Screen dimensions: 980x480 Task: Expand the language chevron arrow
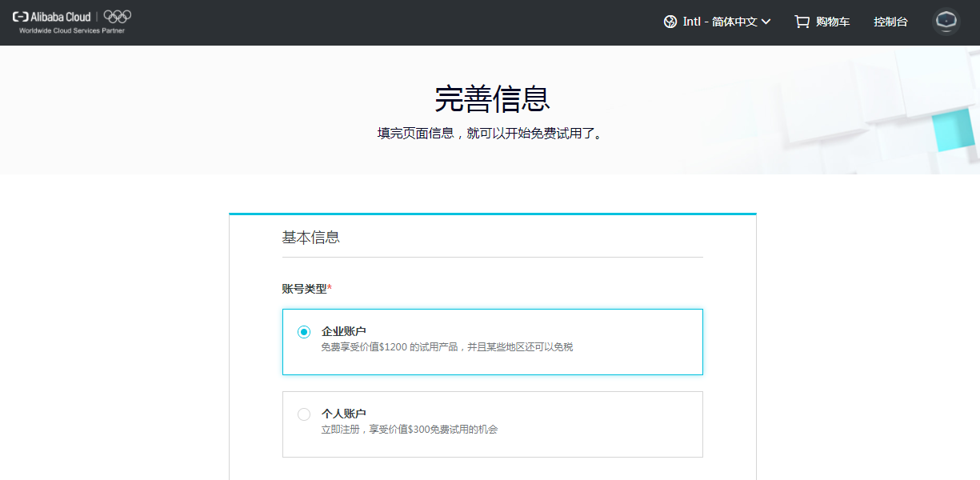[x=766, y=22]
